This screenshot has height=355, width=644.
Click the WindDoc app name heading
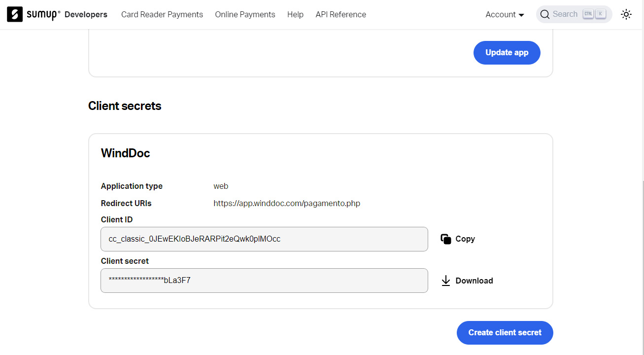coord(125,153)
